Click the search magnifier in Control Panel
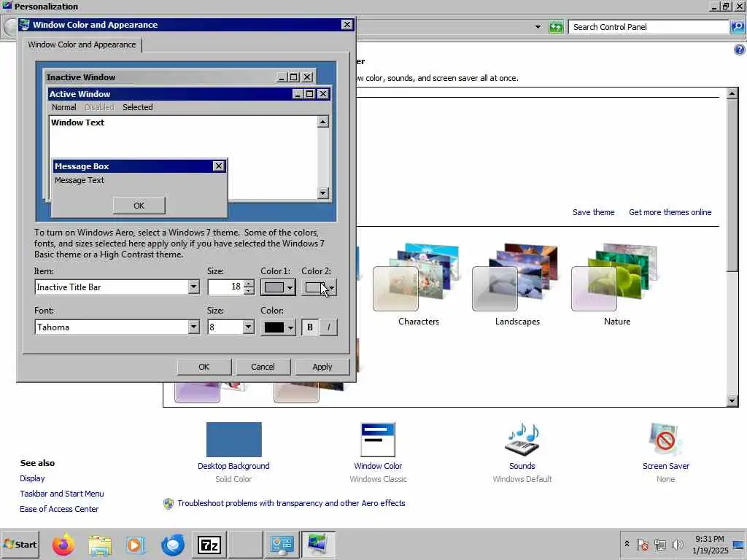Viewport: 747px width, 560px height. (x=737, y=27)
